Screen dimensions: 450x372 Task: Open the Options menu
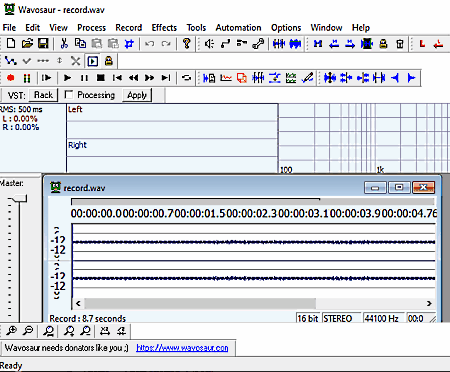coord(286,28)
